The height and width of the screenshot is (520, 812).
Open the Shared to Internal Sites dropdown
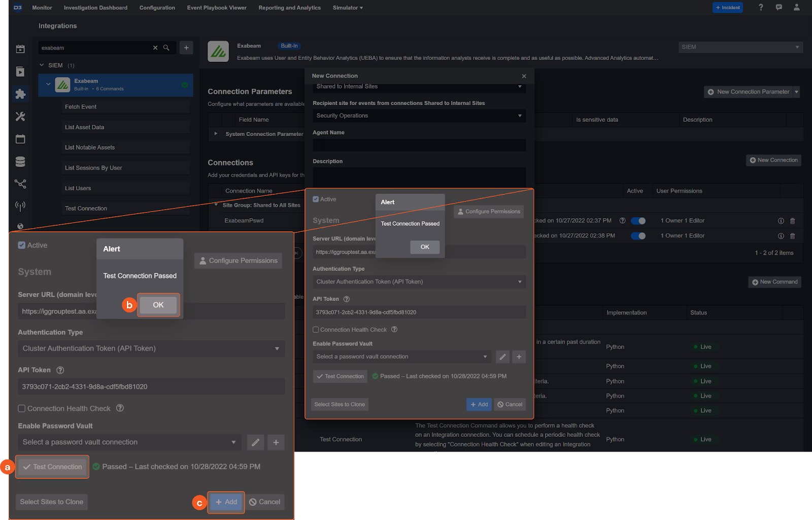click(x=419, y=87)
